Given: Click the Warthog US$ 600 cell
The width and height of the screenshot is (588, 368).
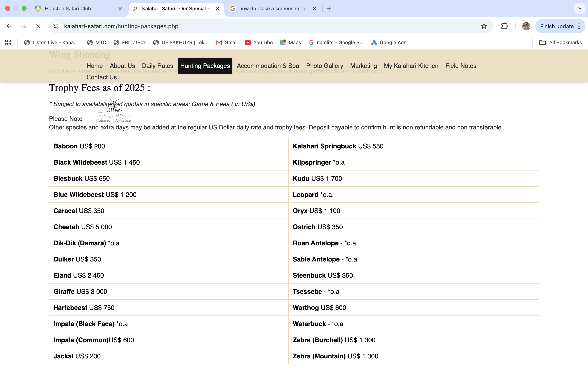Looking at the screenshot, I should (414, 308).
